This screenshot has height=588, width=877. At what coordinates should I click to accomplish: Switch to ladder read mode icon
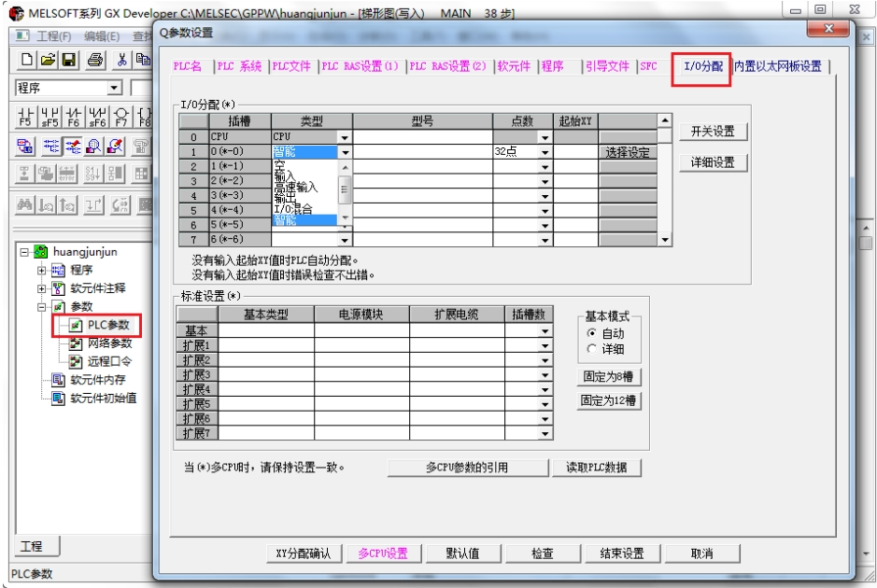pos(50,147)
